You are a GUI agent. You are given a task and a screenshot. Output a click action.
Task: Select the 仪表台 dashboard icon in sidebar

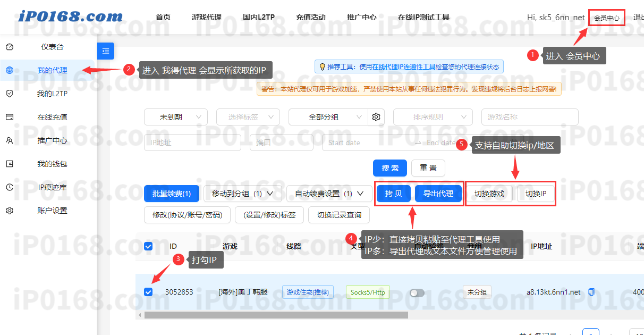pyautogui.click(x=10, y=47)
